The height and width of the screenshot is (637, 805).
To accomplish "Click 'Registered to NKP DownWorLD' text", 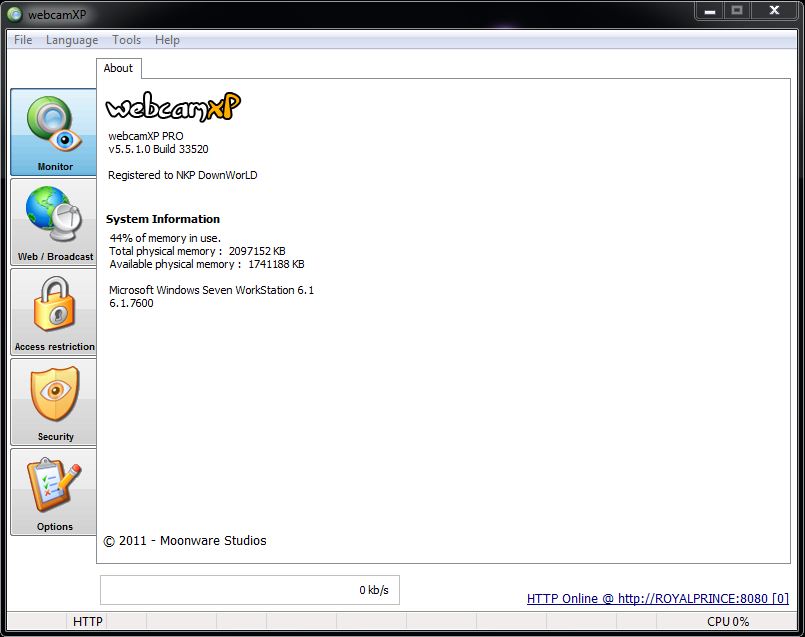I will point(182,175).
